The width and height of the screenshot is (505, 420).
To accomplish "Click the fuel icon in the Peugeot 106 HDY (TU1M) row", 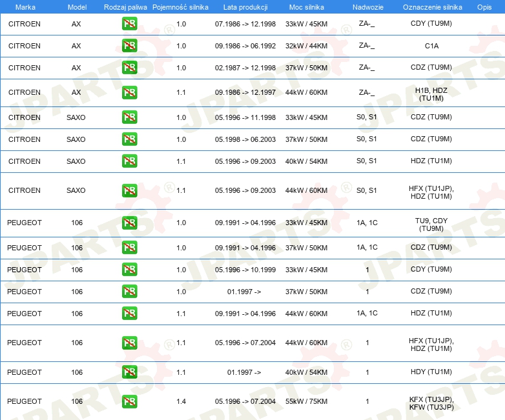I will (x=129, y=372).
